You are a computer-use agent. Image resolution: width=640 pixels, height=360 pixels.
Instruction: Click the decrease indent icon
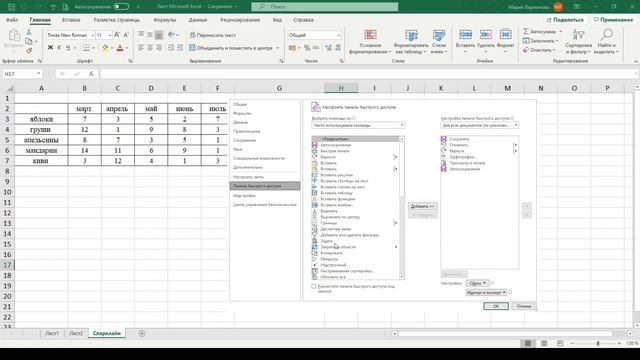(171, 48)
